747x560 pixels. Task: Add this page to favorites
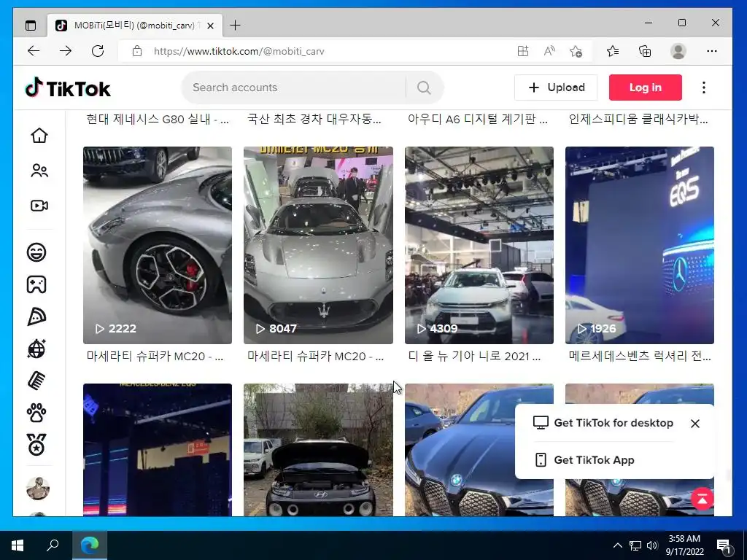576,51
